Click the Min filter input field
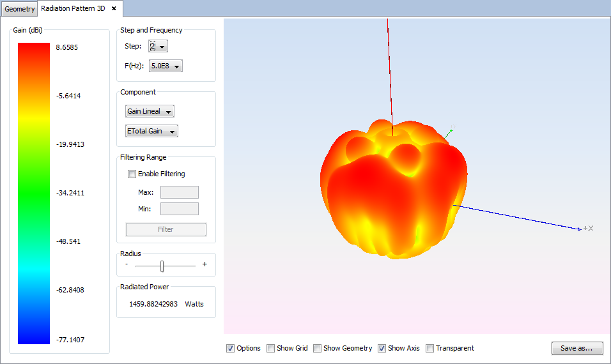The image size is (611, 364). pyautogui.click(x=179, y=209)
